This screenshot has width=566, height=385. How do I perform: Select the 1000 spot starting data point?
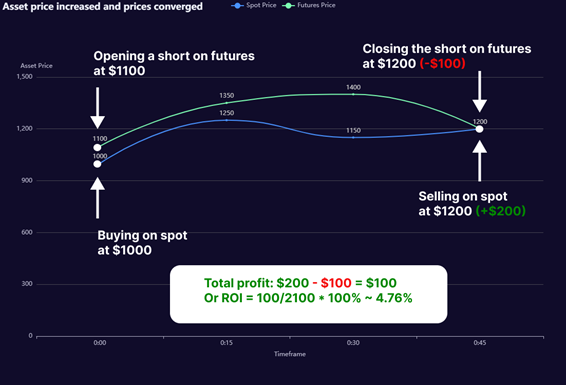point(97,164)
